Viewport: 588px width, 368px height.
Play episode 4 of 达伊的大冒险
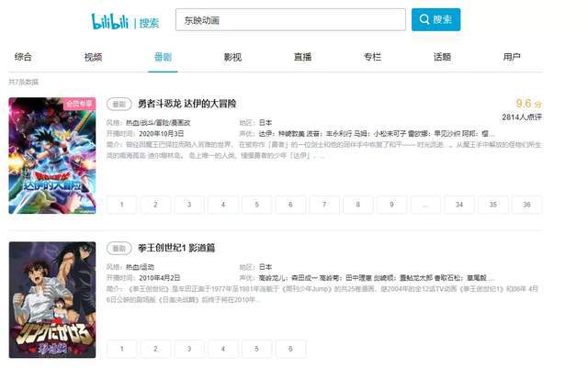(x=222, y=205)
